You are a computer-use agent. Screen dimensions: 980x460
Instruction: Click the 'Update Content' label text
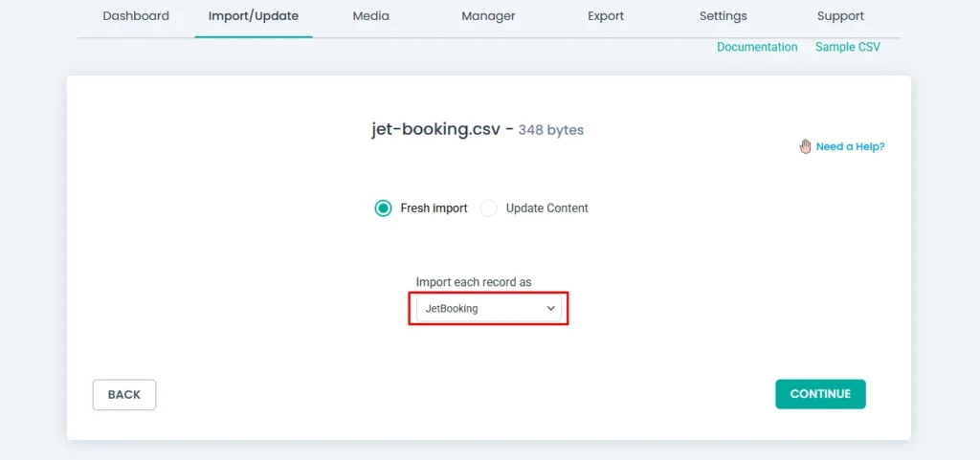tap(546, 208)
